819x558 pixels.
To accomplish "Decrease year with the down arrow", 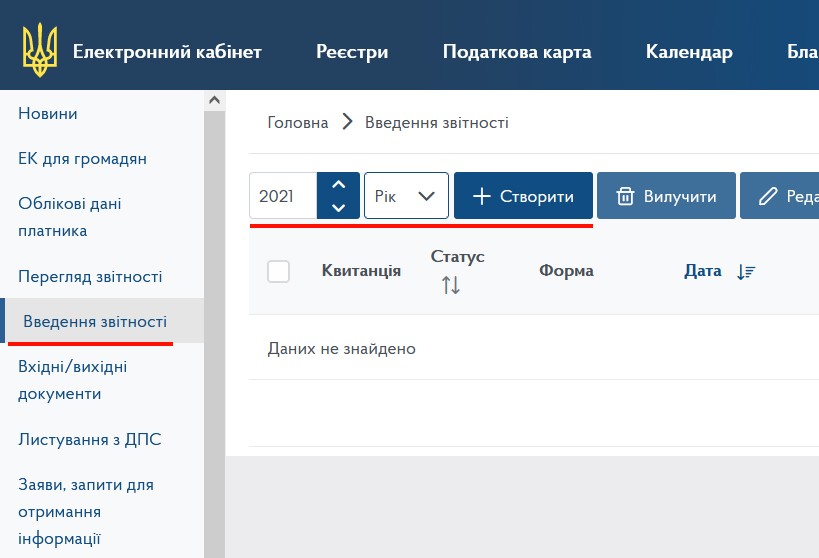I will point(338,207).
